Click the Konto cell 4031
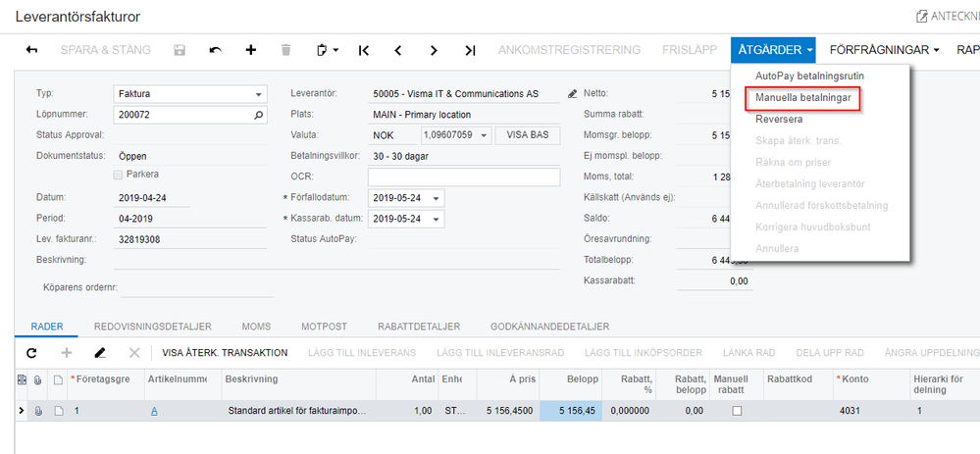The width and height of the screenshot is (980, 454). (x=869, y=411)
